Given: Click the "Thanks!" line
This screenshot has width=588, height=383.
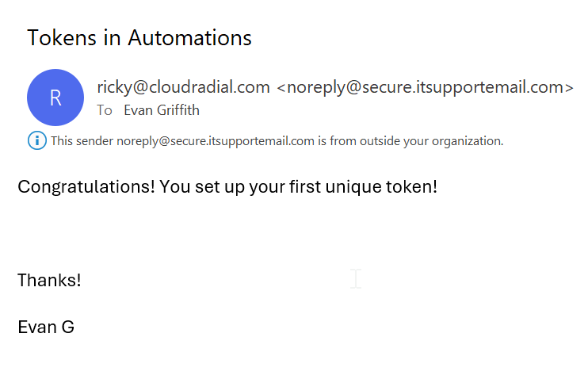Looking at the screenshot, I should coord(49,280).
